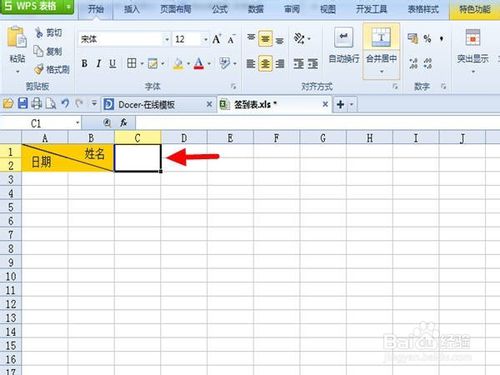Open the font size 12 dropdown

coord(206,39)
